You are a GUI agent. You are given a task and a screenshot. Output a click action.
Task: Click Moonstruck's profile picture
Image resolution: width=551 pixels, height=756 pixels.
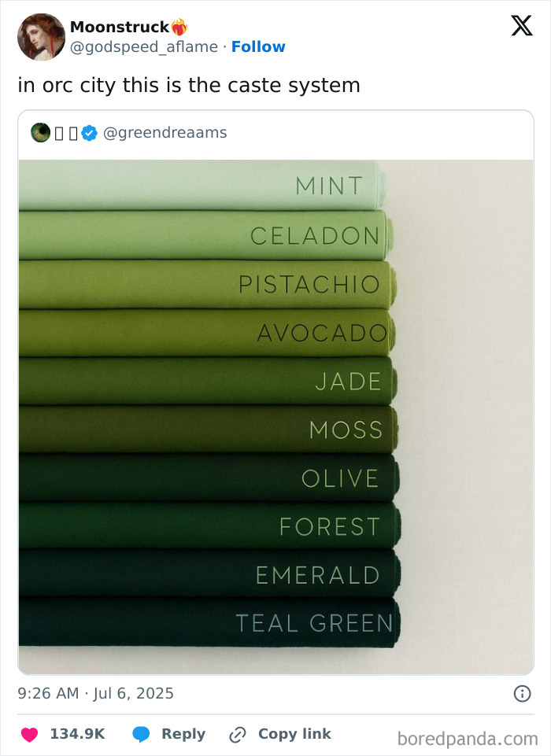(41, 36)
